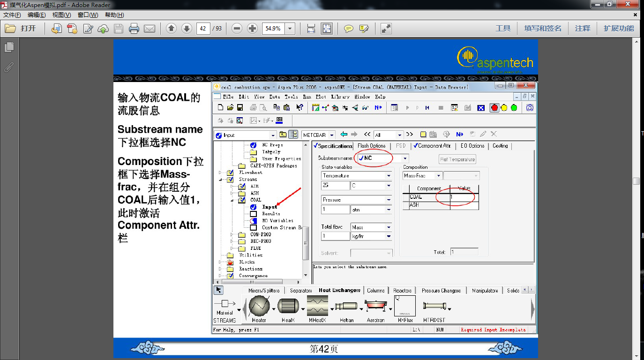Select the EO Variables tree item
644x360 pixels.
click(277, 221)
